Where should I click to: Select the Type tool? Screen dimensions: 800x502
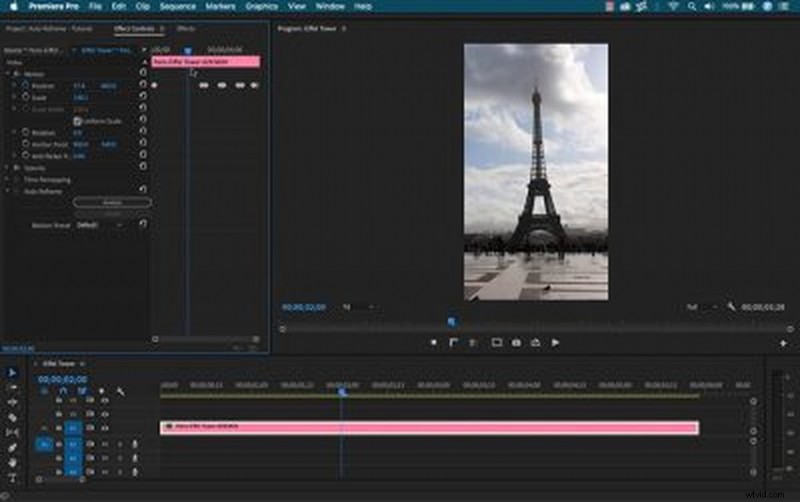click(12, 478)
